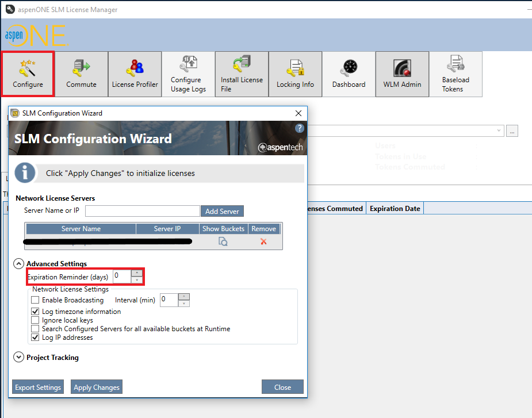Launch WLM Admin

[403, 74]
